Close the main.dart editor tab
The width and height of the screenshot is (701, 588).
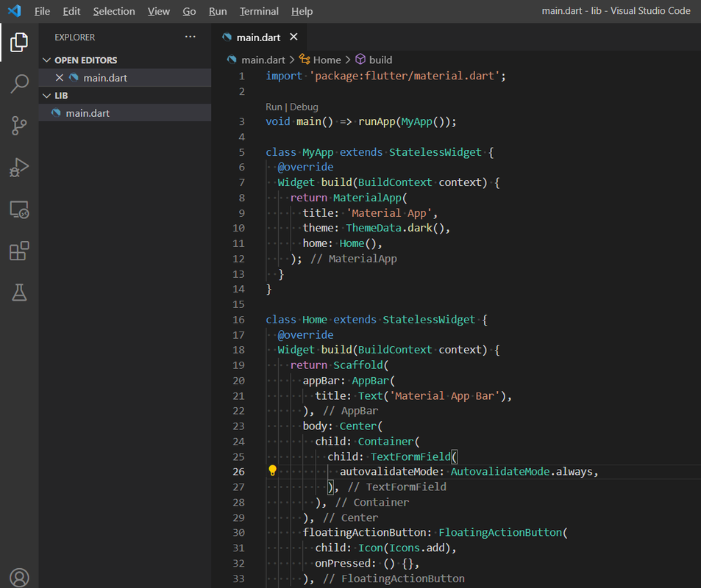coord(293,37)
